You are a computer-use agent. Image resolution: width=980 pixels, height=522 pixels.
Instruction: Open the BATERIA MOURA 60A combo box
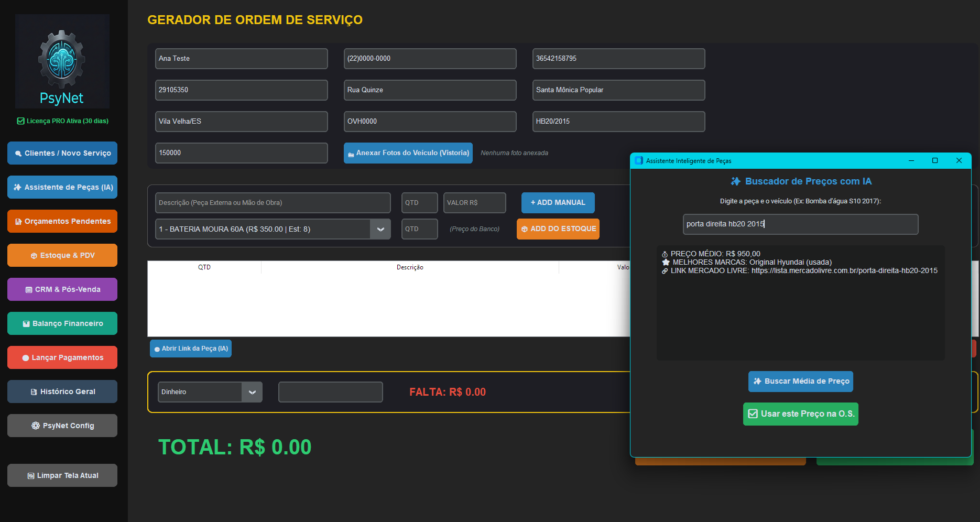(x=263, y=229)
